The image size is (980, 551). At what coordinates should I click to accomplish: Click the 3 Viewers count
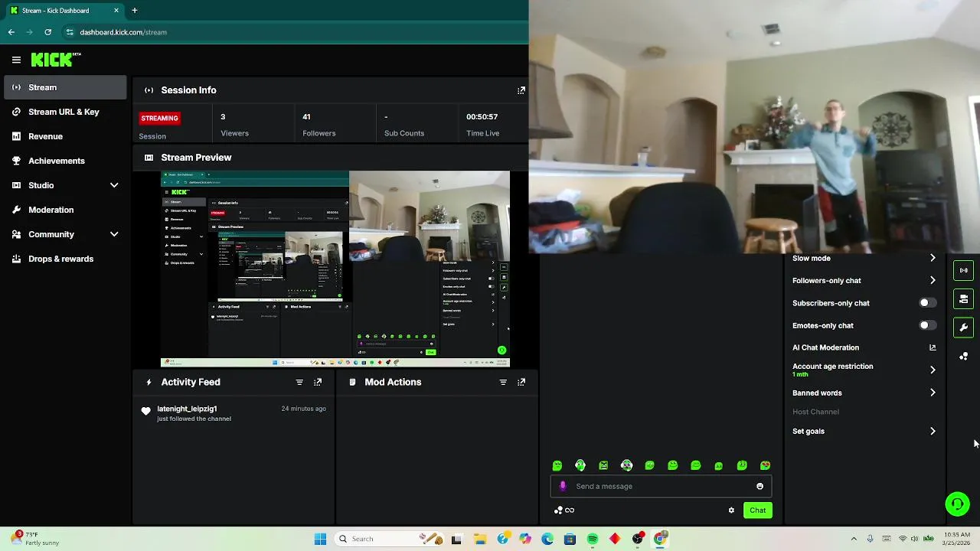223,117
